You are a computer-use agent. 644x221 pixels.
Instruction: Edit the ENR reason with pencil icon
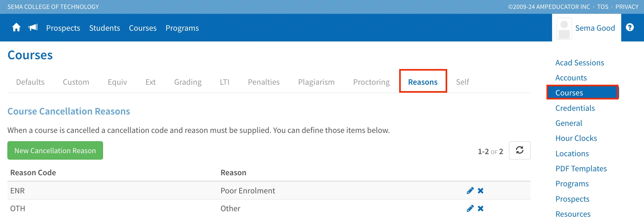point(470,191)
